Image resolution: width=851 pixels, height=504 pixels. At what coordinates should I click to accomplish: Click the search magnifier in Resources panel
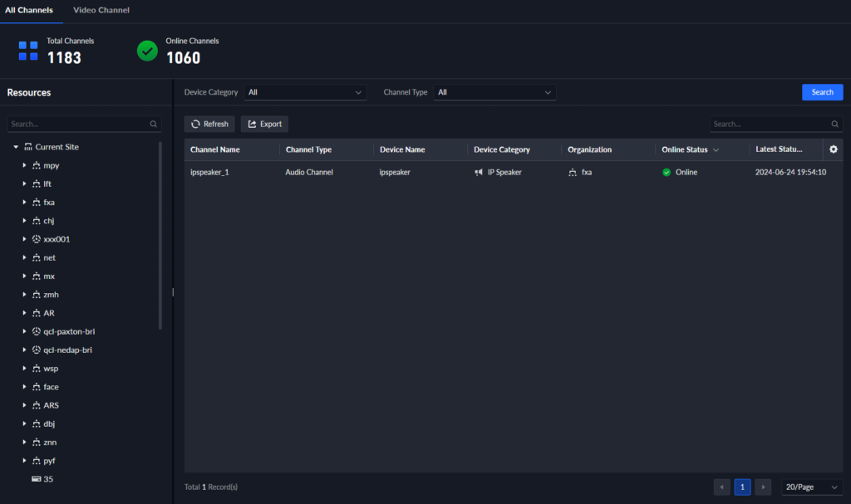tap(154, 124)
